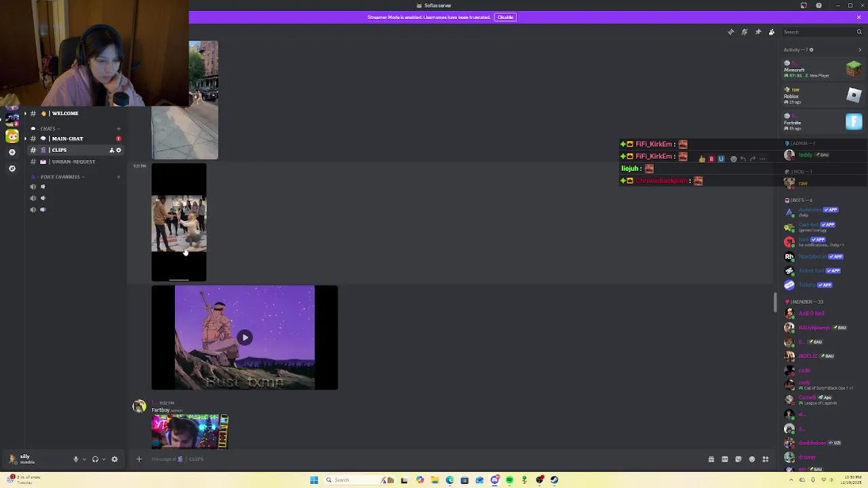Add a server with the plus icon

12,152
